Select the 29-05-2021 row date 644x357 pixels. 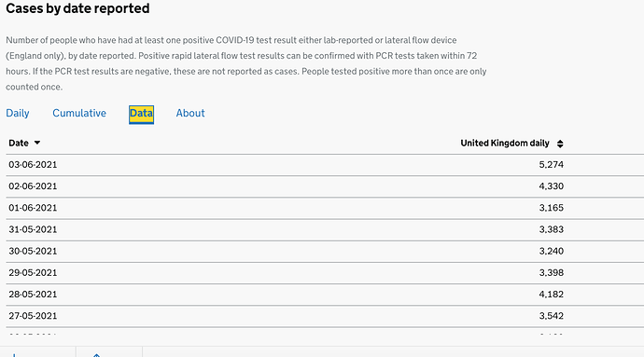click(x=33, y=273)
